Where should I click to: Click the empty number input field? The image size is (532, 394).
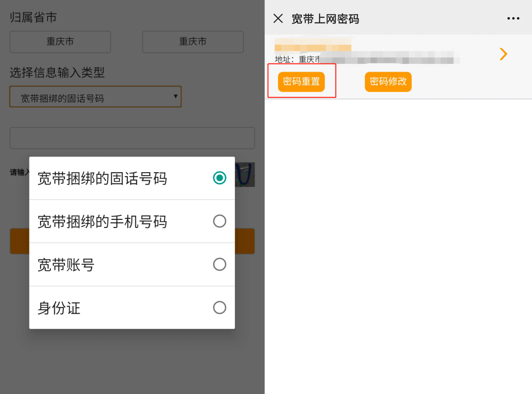[132, 138]
